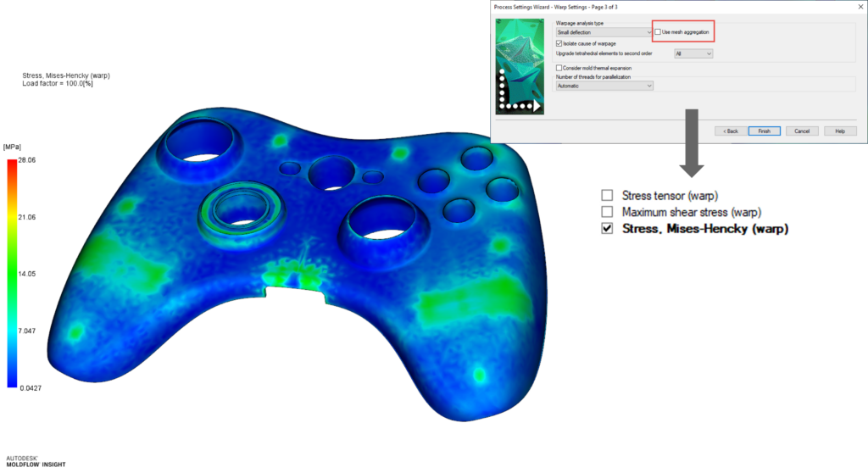The image size is (868, 473).
Task: Uncheck Isolate cause of warpage
Action: tap(559, 43)
